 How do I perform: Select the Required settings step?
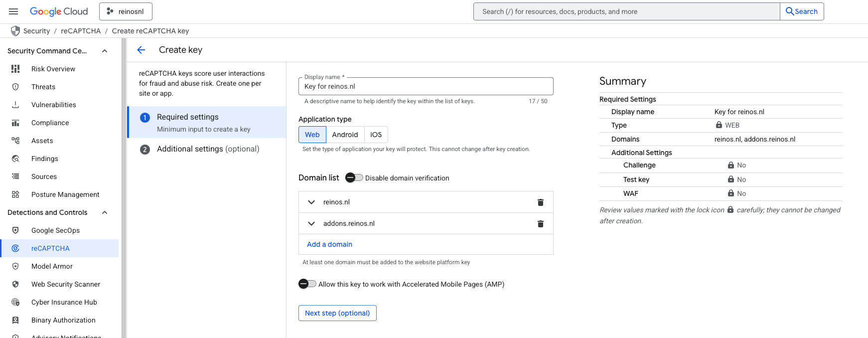coord(207,122)
